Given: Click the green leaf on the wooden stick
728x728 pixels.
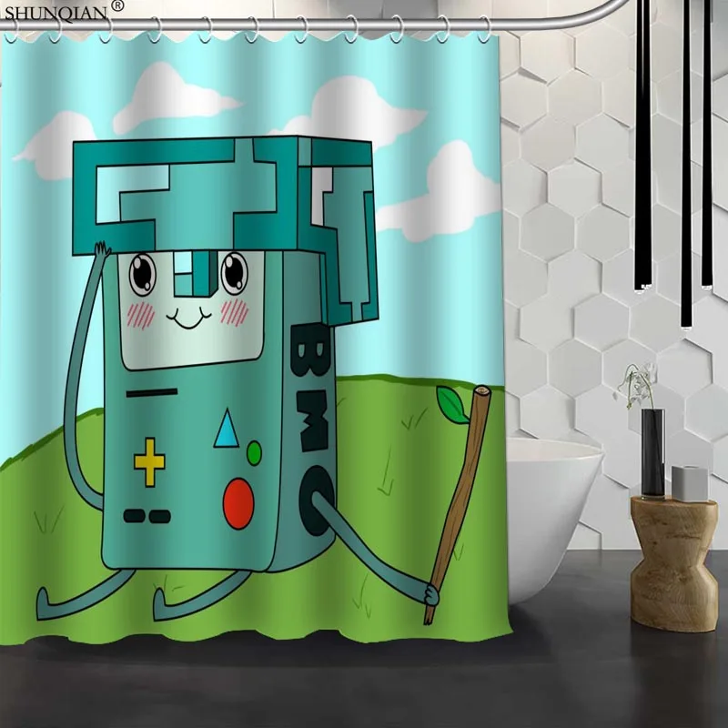Looking at the screenshot, I should coord(452,405).
